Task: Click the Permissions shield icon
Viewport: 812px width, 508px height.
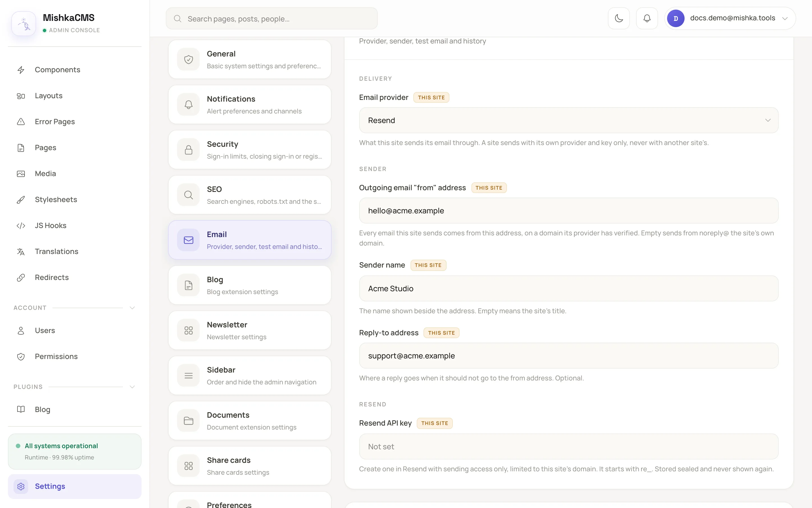Action: point(21,356)
